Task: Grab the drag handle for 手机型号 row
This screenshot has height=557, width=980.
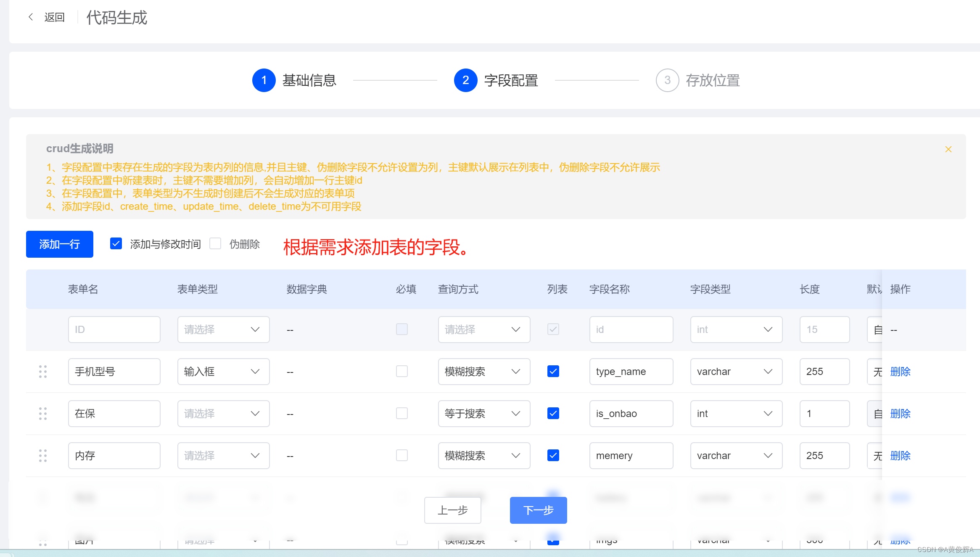Action: pyautogui.click(x=43, y=372)
